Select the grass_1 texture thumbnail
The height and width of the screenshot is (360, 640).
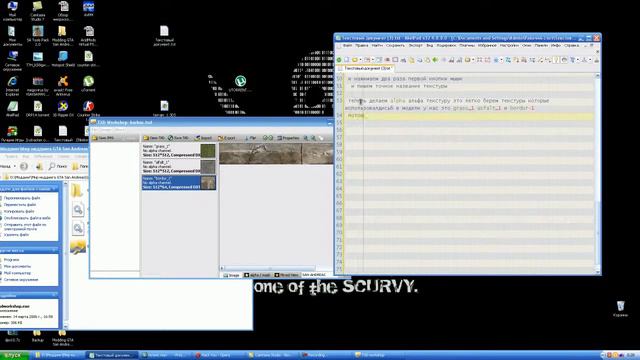click(208, 151)
